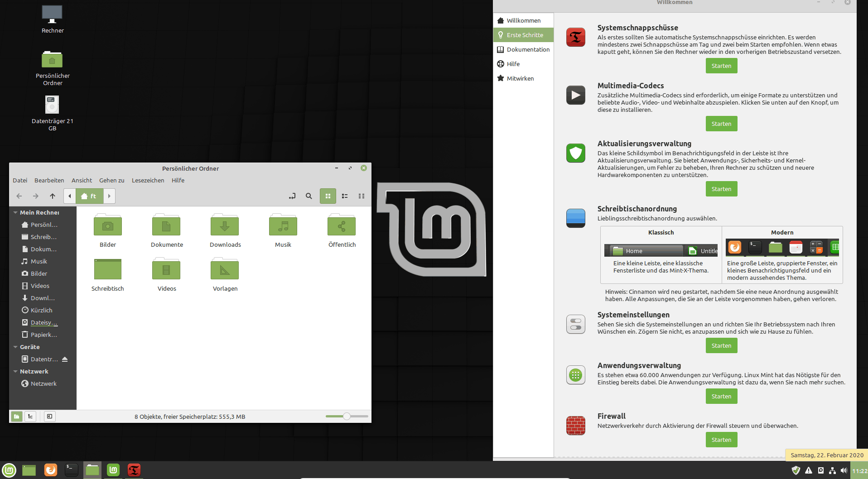Launch terminal from the panel

(72, 470)
